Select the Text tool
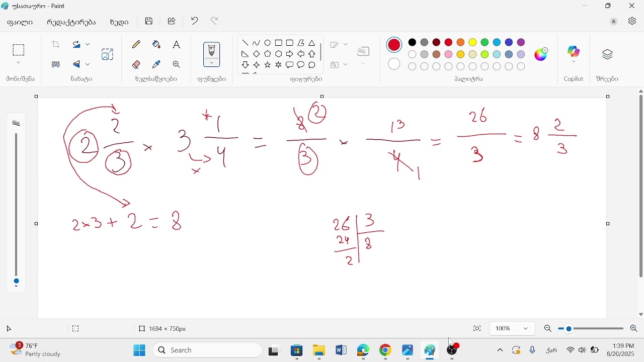This screenshot has height=362, width=644. [x=177, y=45]
